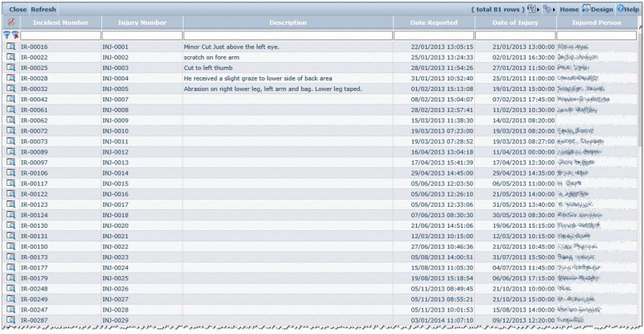View record details for IR-00179

(x=10, y=278)
